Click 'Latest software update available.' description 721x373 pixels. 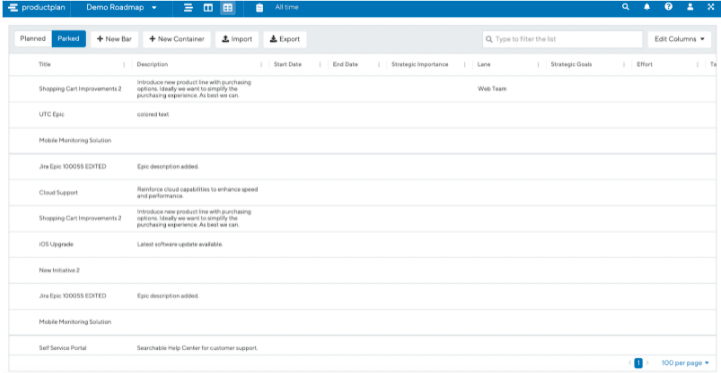click(x=180, y=245)
